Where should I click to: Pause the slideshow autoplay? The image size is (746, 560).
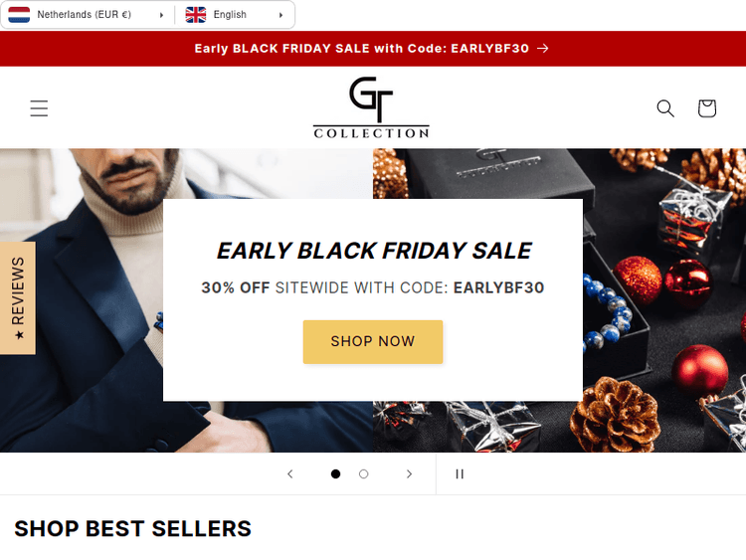click(460, 473)
